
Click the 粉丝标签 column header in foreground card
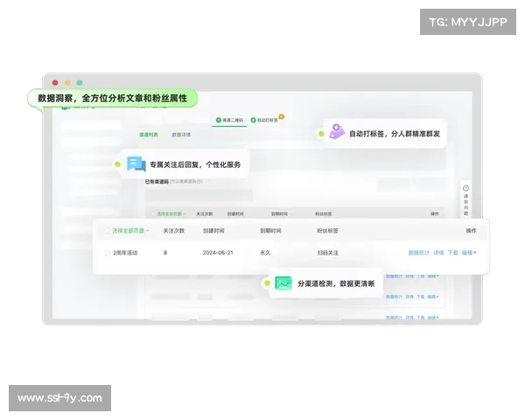coord(328,231)
